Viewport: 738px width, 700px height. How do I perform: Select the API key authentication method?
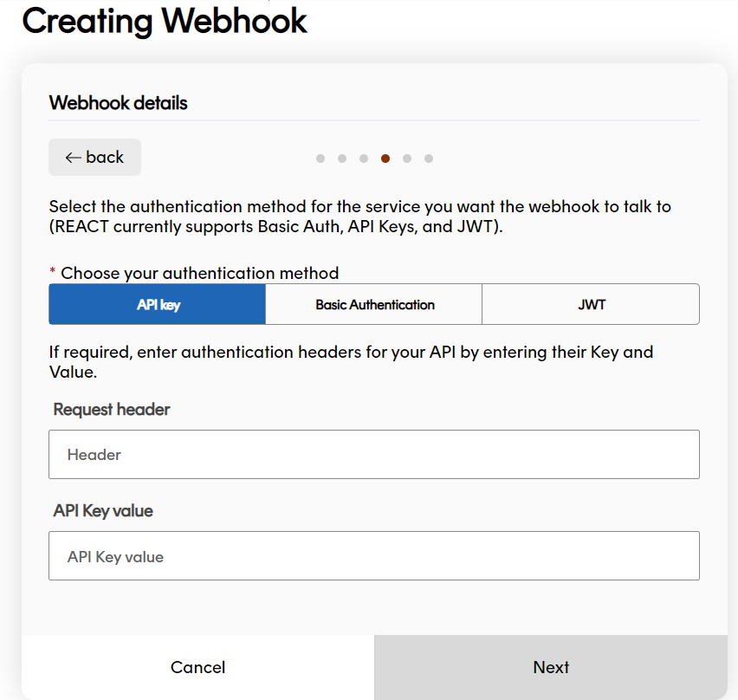157,304
